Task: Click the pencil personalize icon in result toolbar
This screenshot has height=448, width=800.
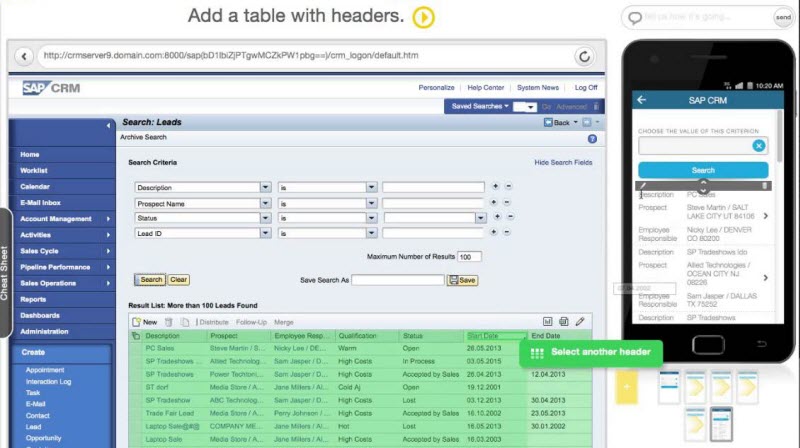Action: [x=580, y=321]
